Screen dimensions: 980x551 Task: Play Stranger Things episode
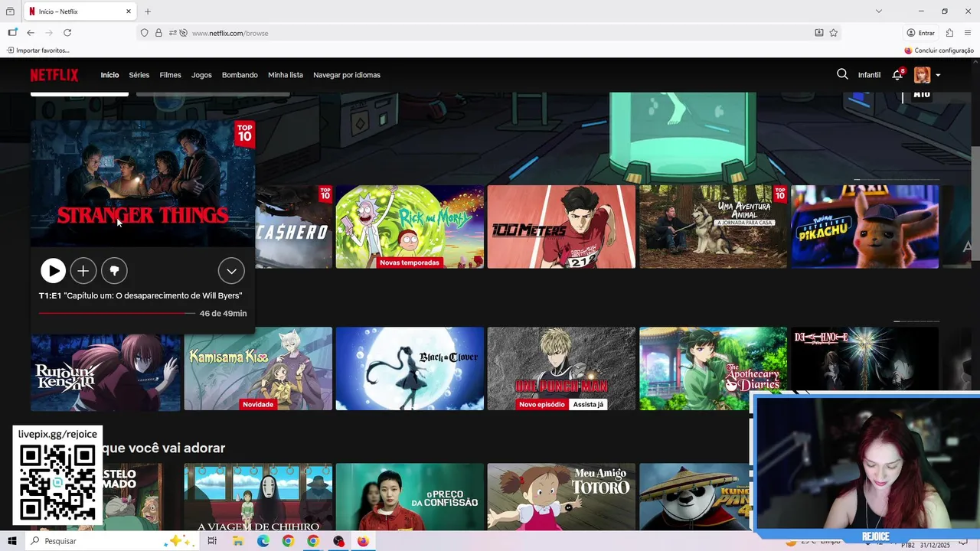53,270
